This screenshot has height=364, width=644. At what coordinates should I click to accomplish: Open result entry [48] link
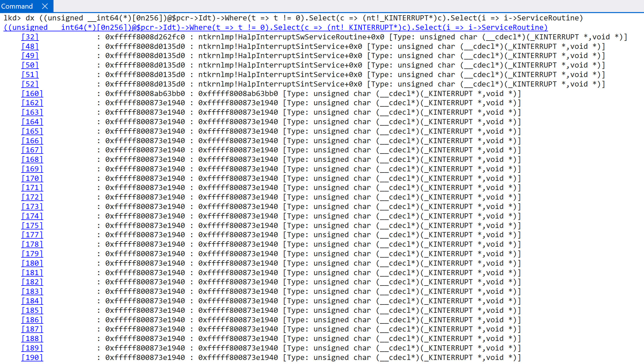[30, 46]
